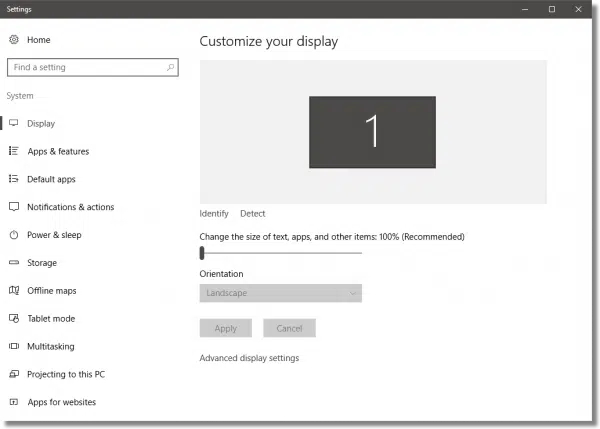
Task: Click the Home gear icon
Action: (14, 39)
